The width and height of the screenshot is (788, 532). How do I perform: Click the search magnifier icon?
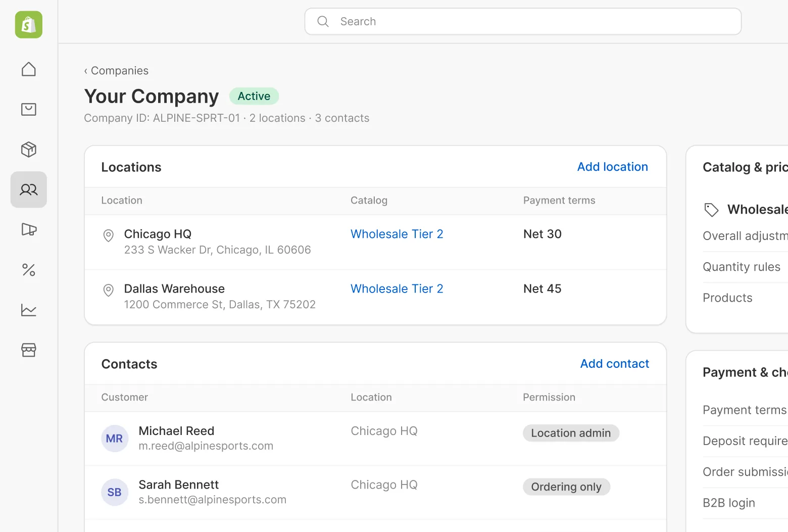coord(323,21)
